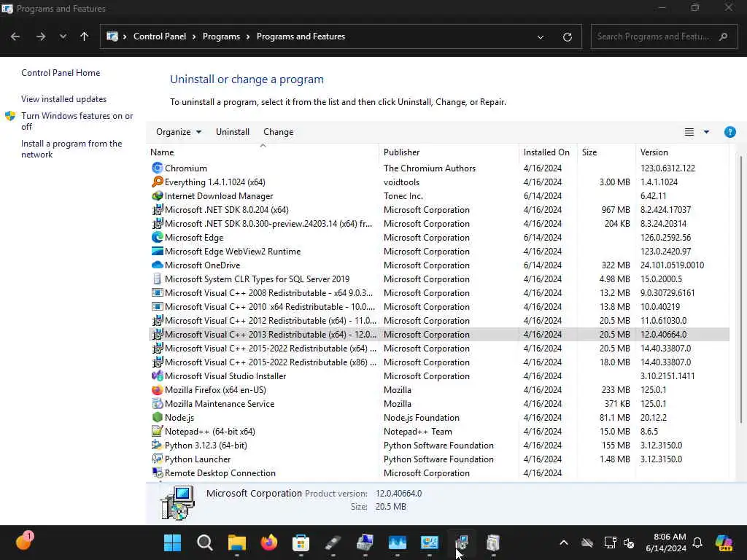Select Microsoft System CLR Types for SQL Server 2019

(438, 279)
